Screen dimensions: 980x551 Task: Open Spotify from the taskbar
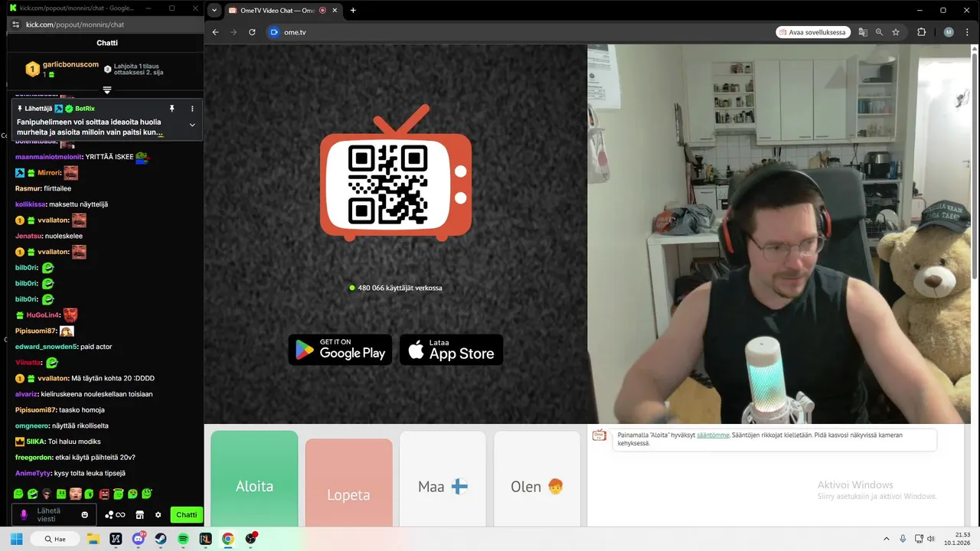183,539
